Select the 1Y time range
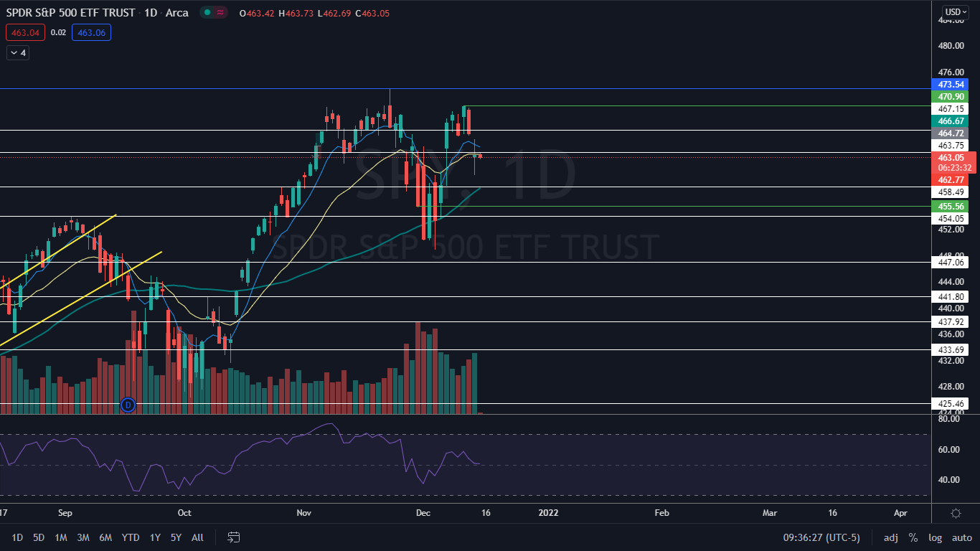The image size is (980, 551). [155, 537]
